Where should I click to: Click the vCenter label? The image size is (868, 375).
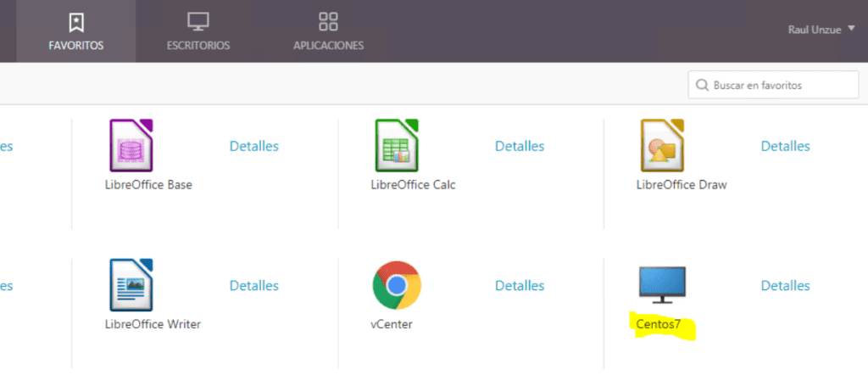(392, 325)
